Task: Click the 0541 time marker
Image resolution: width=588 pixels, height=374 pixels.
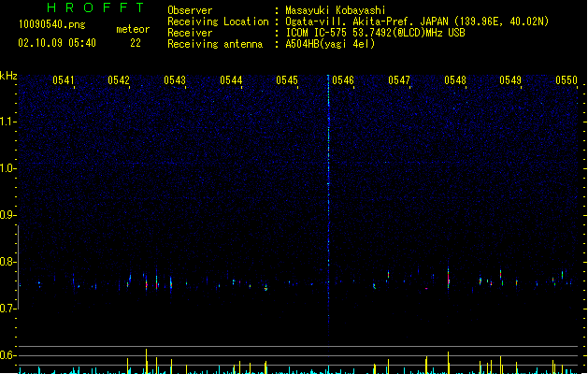Action: 64,80
